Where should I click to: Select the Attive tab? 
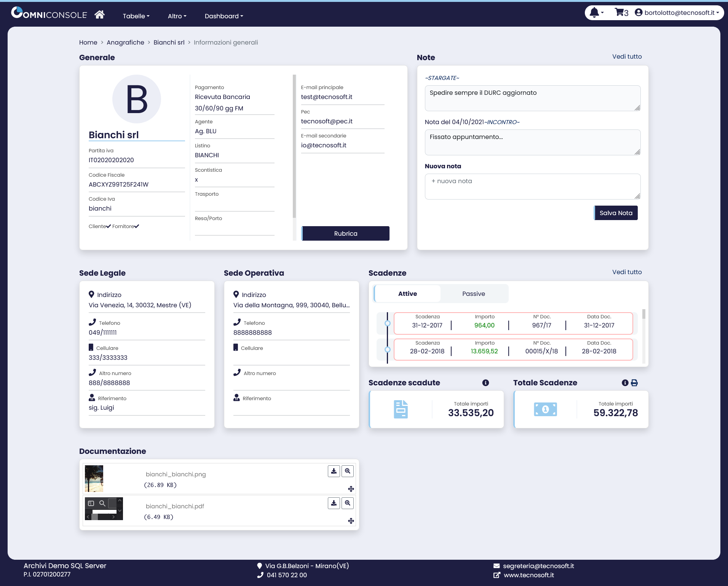coord(407,294)
